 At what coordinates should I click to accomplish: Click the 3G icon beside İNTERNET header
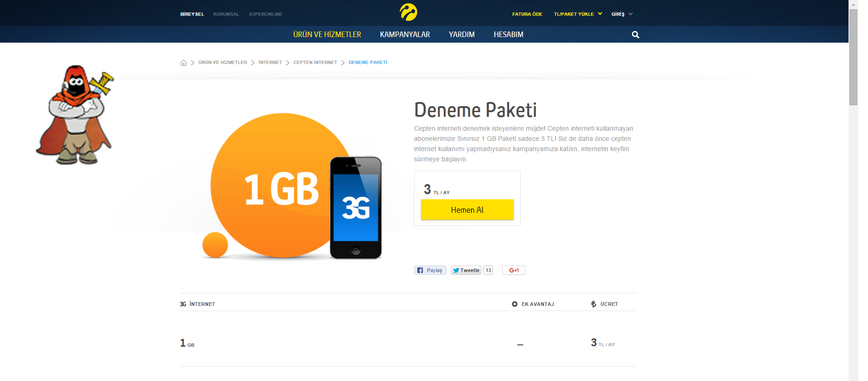point(183,304)
